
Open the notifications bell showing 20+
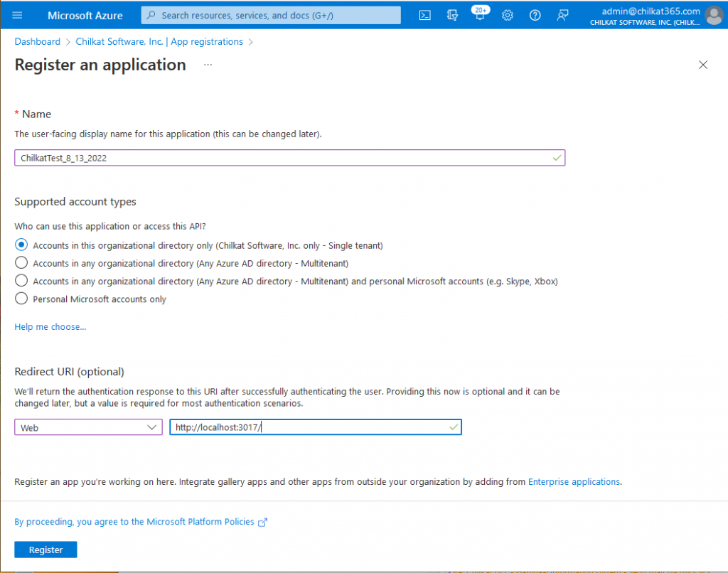pos(480,15)
